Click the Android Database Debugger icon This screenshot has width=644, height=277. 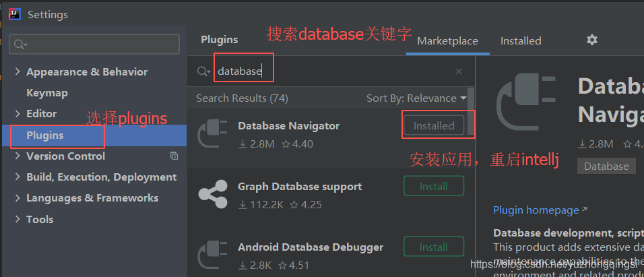pyautogui.click(x=213, y=255)
